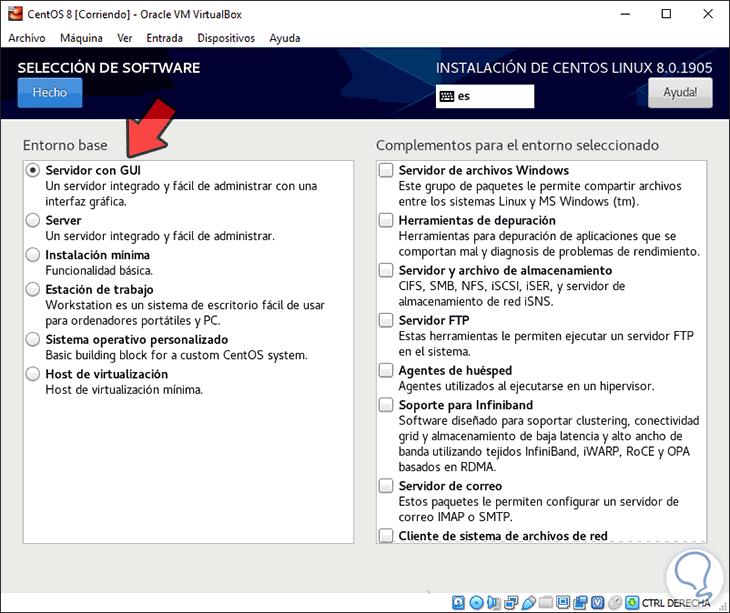
Task: Close the CentOS 8 VirtualBox window
Action: coord(708,14)
